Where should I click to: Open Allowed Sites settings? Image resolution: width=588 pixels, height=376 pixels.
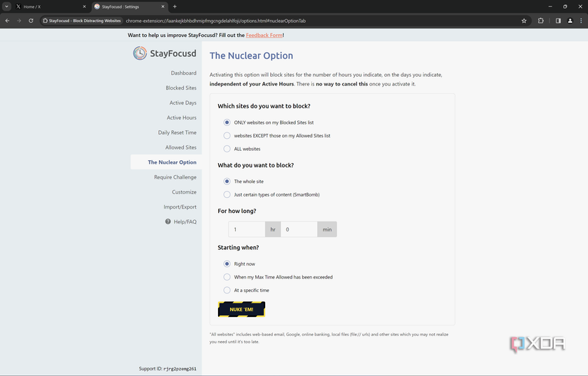(181, 147)
